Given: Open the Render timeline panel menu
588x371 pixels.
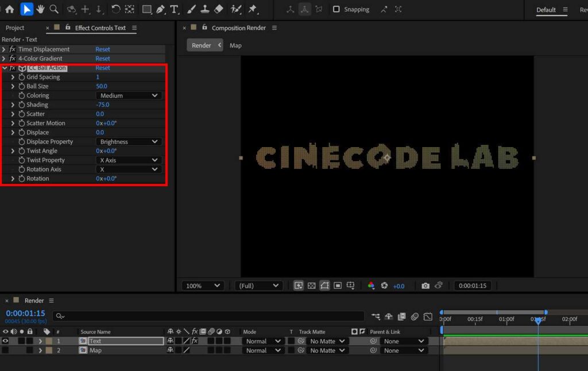Looking at the screenshot, I should [51, 300].
